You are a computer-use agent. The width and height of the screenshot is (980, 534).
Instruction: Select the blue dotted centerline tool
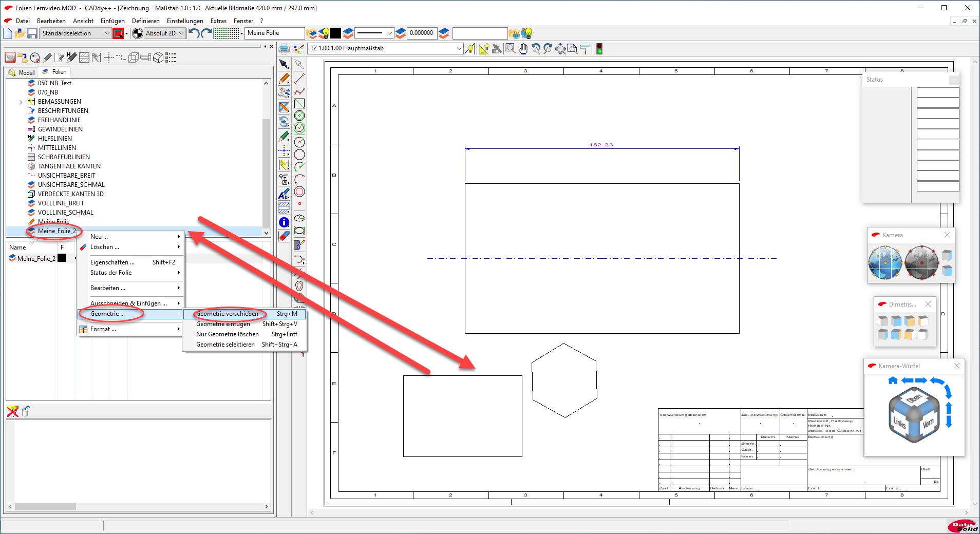tap(284, 150)
